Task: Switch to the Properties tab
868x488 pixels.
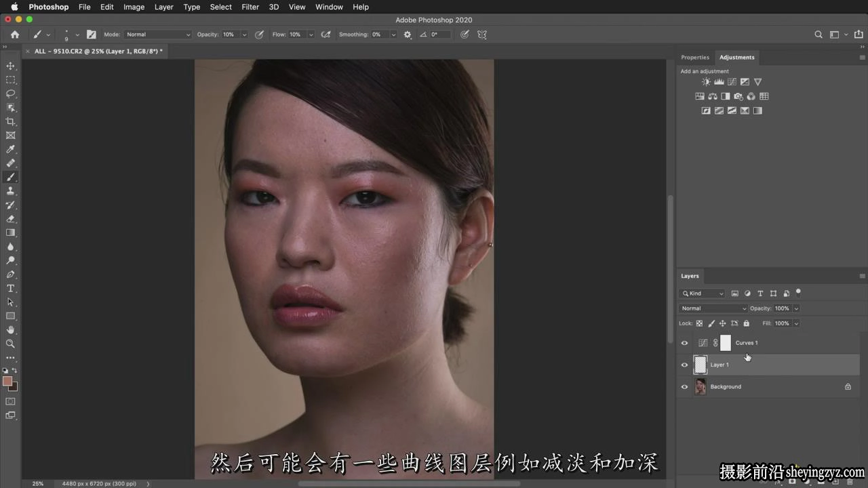Action: point(695,58)
